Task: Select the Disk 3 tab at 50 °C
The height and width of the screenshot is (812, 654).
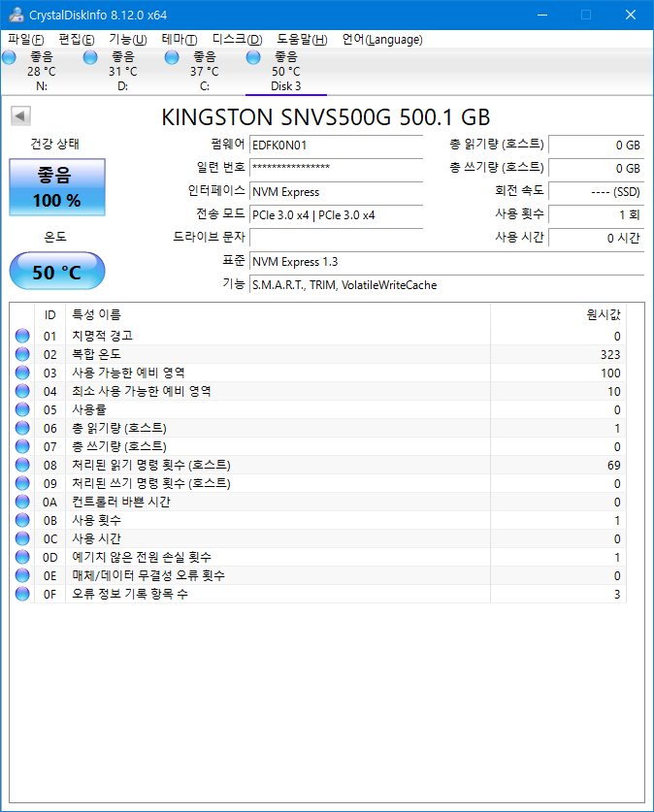Action: click(286, 72)
